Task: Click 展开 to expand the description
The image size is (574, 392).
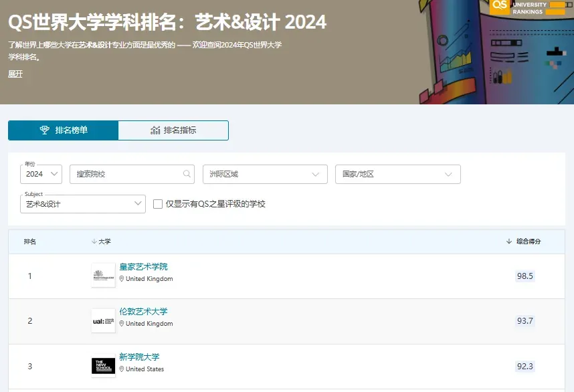Action: point(15,74)
